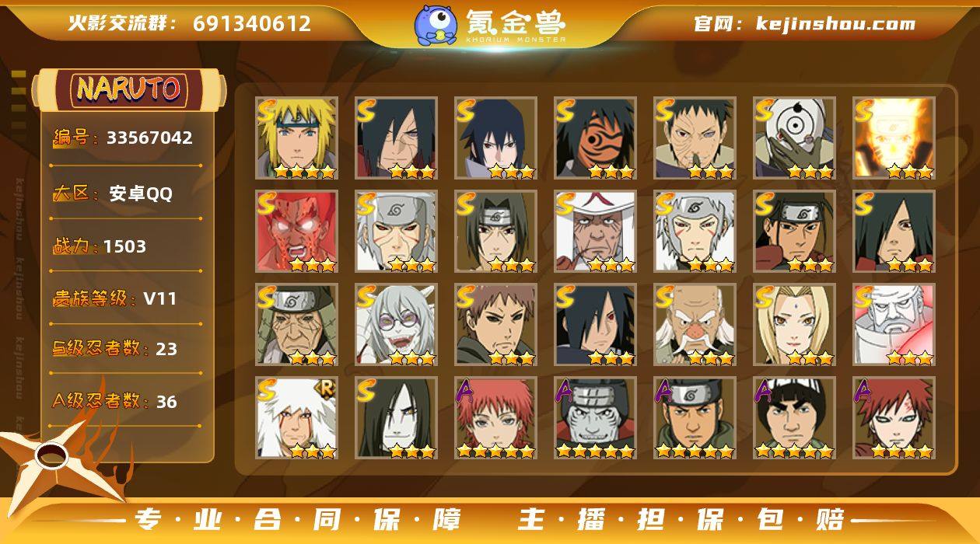
Task: Pick the long black hair pale-faced ninja portrait
Action: [x=396, y=417]
